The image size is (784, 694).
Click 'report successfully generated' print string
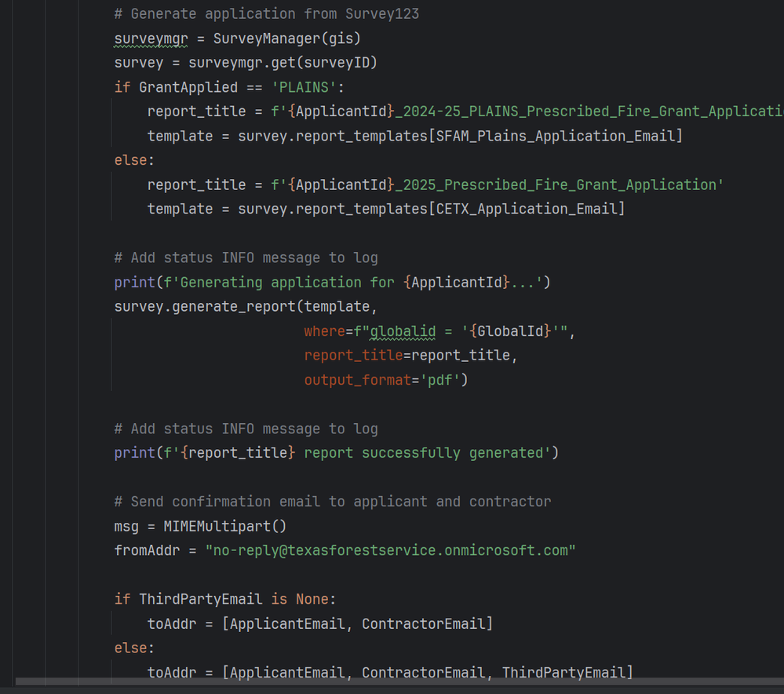click(x=423, y=453)
